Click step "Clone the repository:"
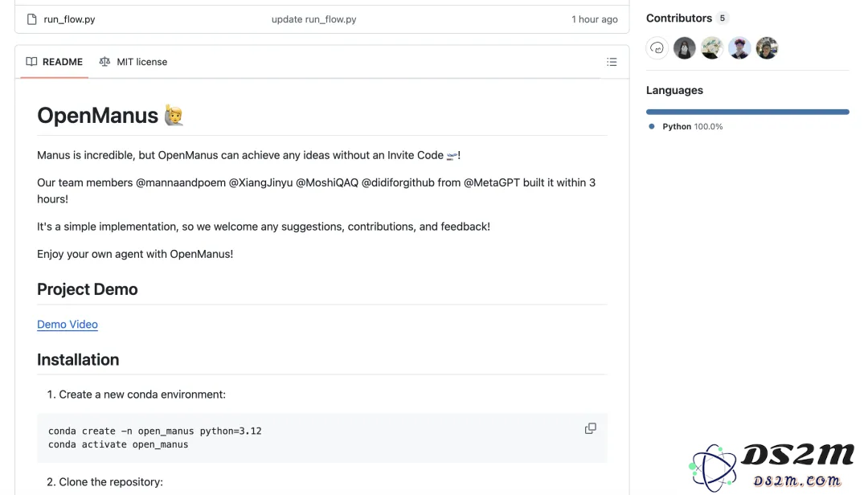The height and width of the screenshot is (495, 868). (111, 481)
